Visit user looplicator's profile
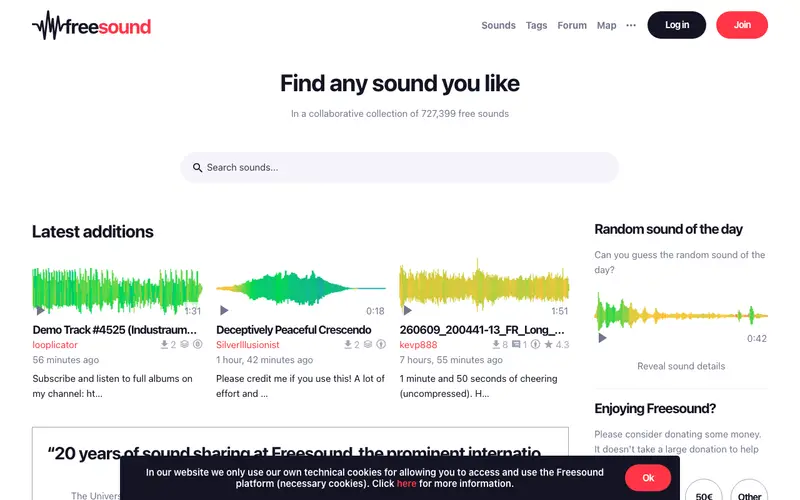The width and height of the screenshot is (800, 500). pos(55,345)
